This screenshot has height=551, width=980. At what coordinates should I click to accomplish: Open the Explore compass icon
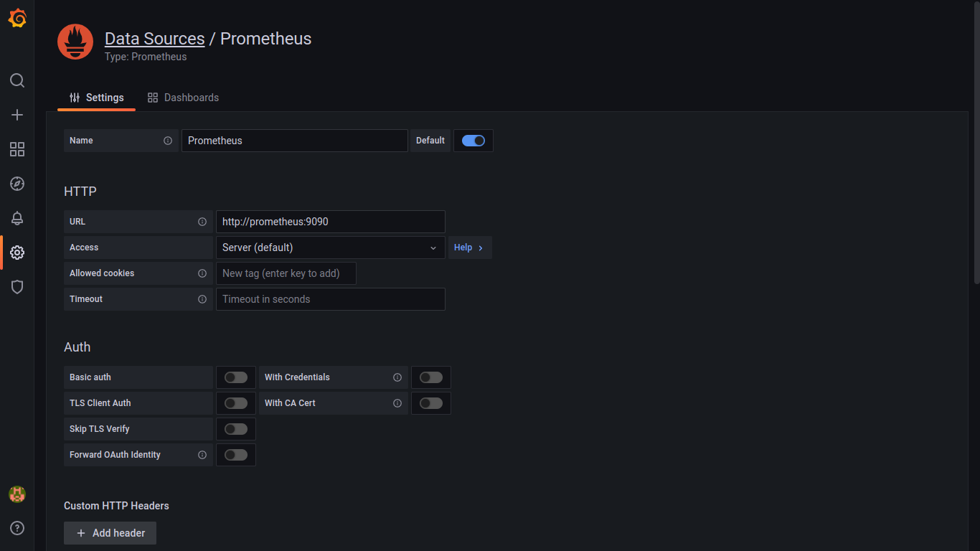point(17,184)
